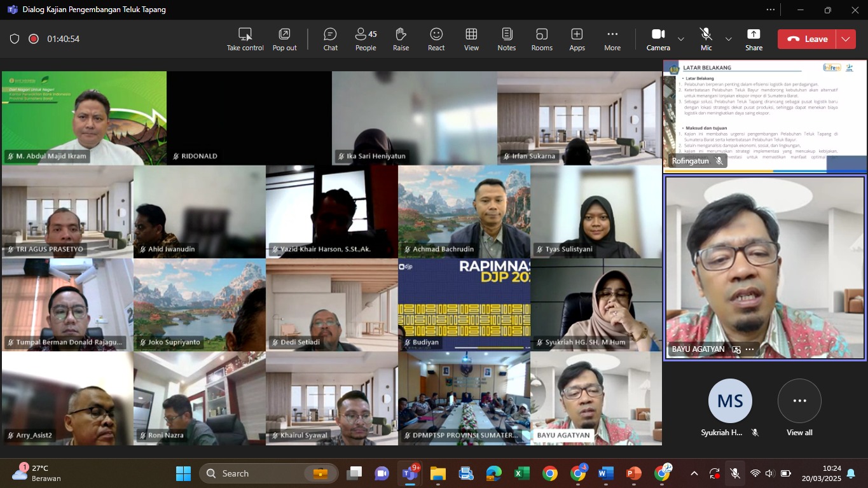Open the title bar ellipsis settings menu
The height and width of the screenshot is (488, 868).
pos(770,10)
